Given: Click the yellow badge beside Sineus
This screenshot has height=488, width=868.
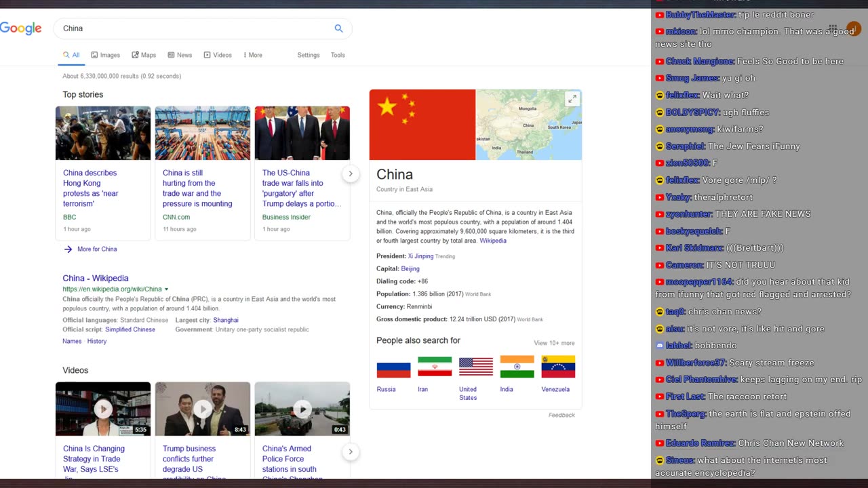Looking at the screenshot, I should [x=660, y=460].
